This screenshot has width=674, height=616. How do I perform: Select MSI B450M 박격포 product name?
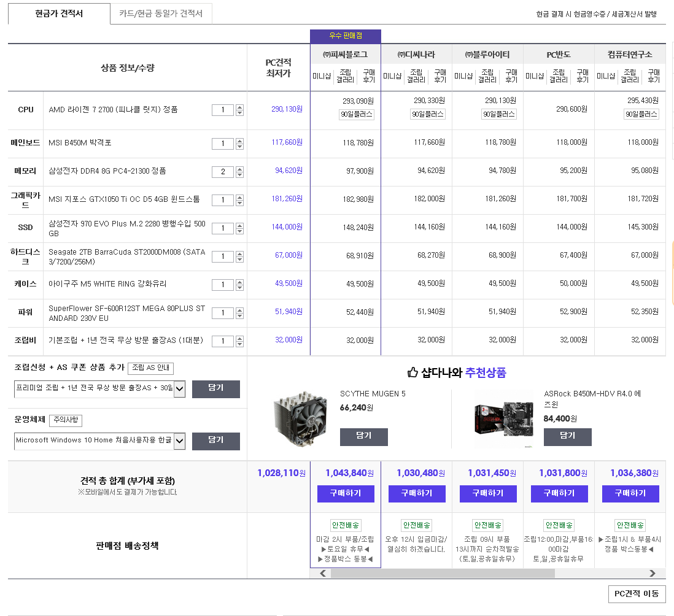pos(80,143)
